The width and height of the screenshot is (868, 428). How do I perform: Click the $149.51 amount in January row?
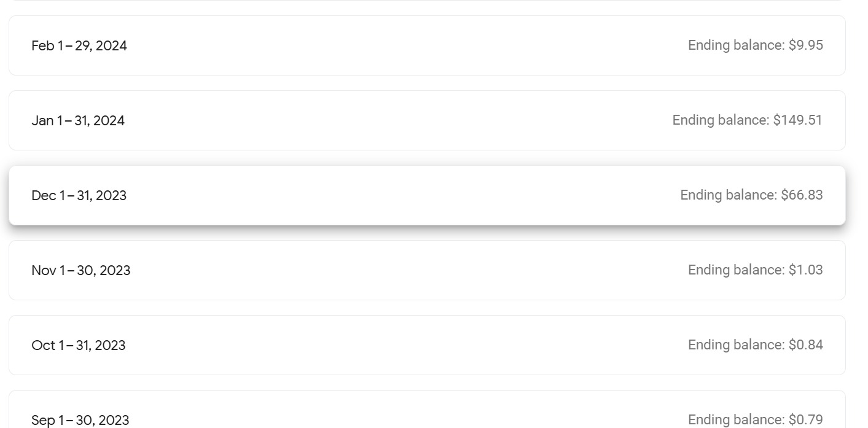pyautogui.click(x=798, y=120)
